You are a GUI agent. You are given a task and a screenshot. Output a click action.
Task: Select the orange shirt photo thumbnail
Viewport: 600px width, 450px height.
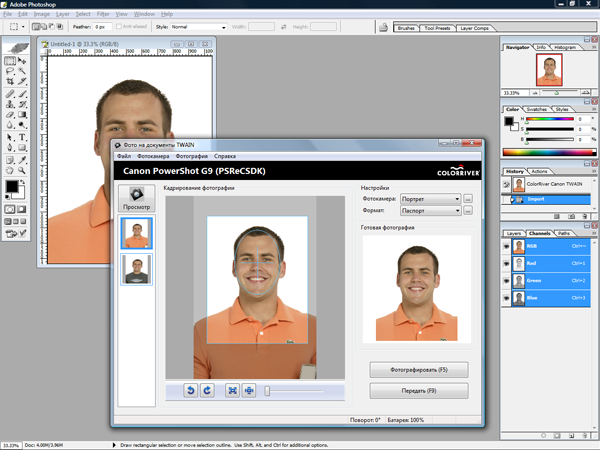coord(137,233)
